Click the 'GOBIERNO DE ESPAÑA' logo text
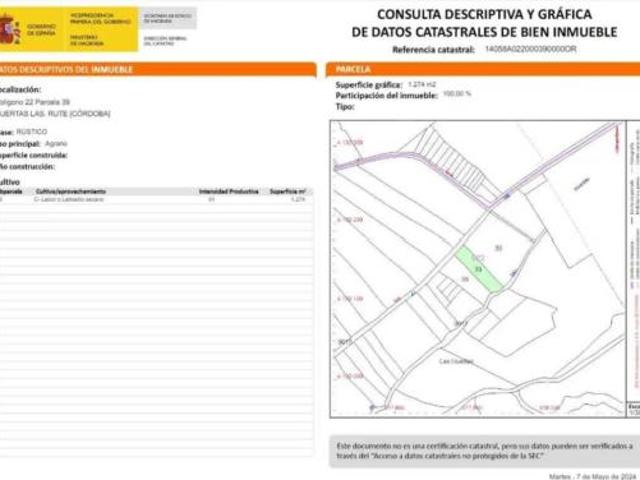The image size is (640, 480). click(x=41, y=30)
